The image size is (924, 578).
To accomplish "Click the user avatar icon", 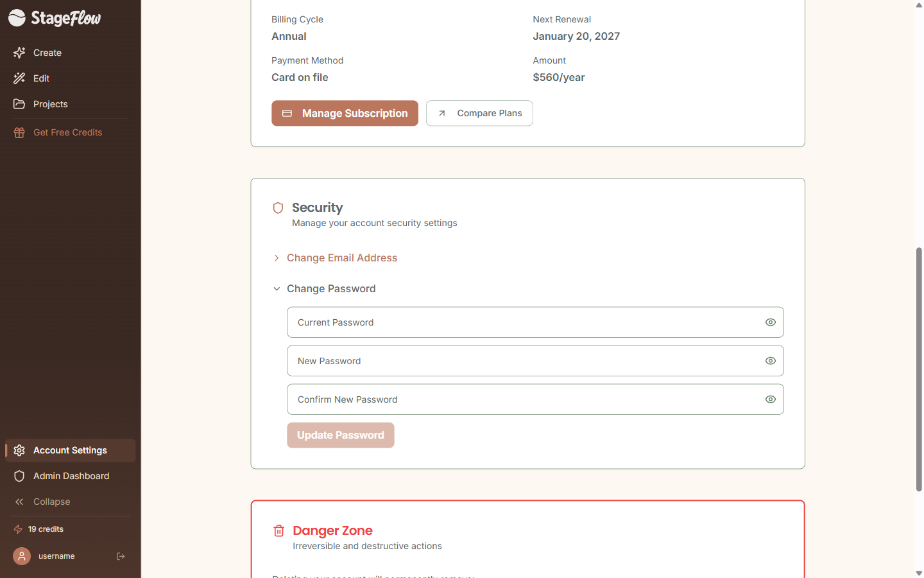I will pyautogui.click(x=22, y=556).
